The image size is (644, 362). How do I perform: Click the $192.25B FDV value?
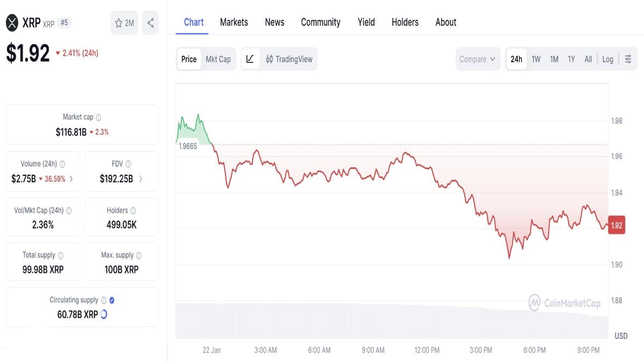coord(116,179)
